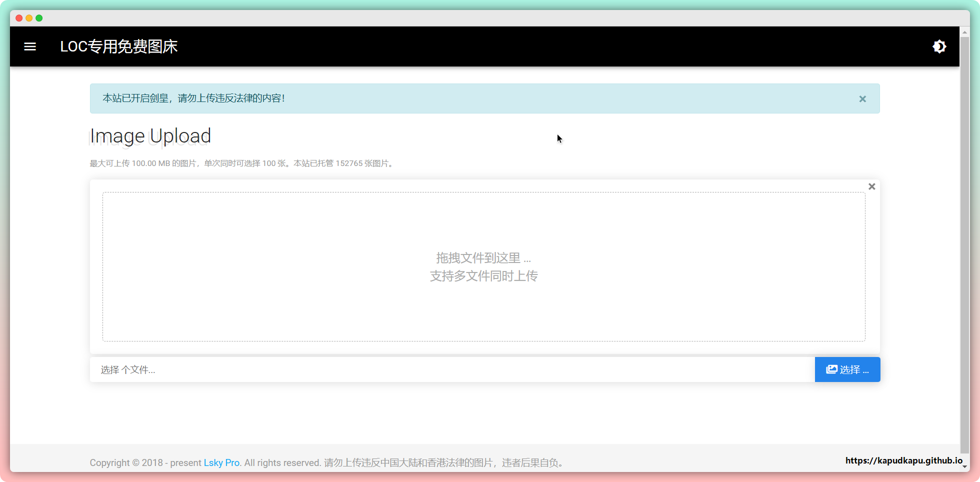
Task: Open the hamburger navigation menu
Action: (30, 46)
